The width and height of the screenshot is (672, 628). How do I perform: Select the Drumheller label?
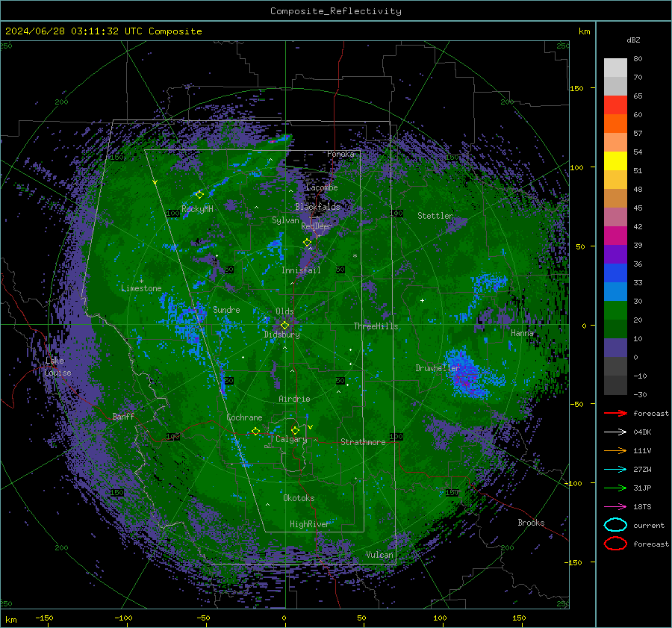point(438,368)
